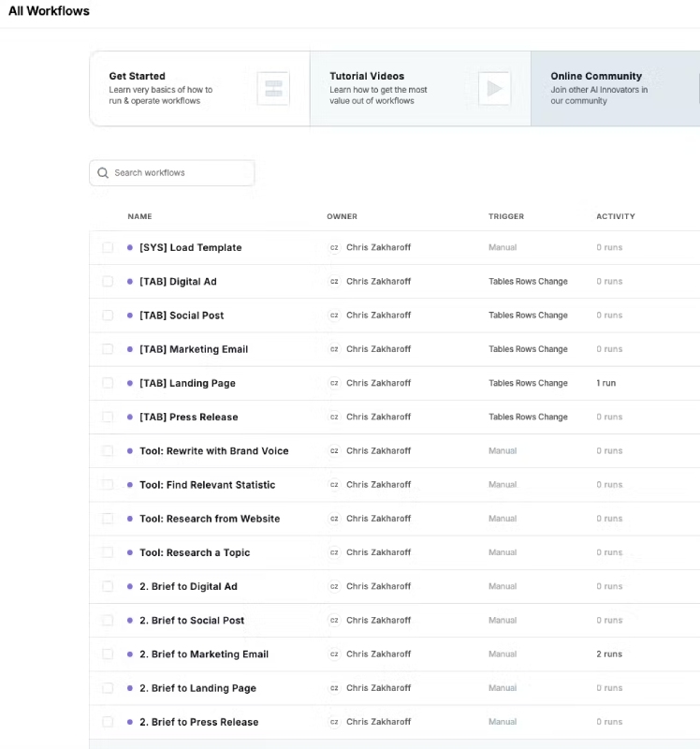Click CZ avatar in Research from Website row
This screenshot has height=749, width=700.
(334, 519)
